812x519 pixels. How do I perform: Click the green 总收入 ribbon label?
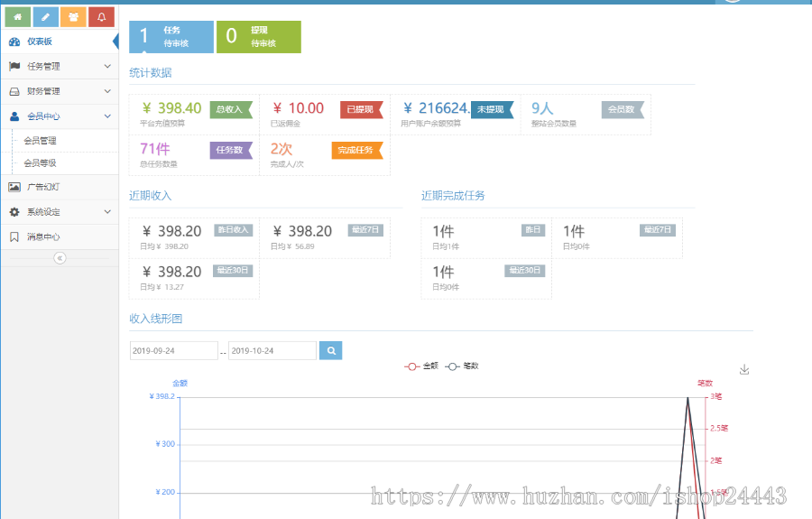(231, 109)
